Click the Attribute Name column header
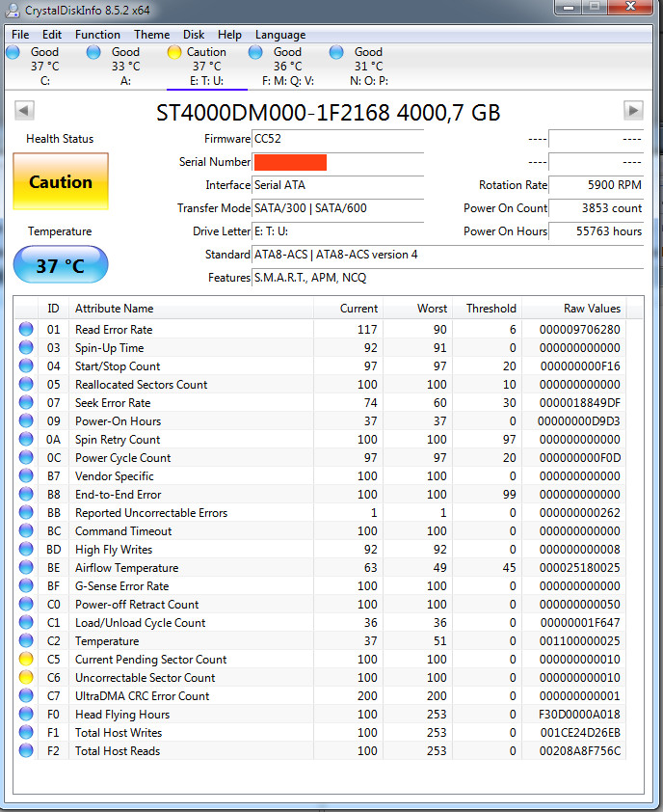This screenshot has height=812, width=663. coord(191,309)
